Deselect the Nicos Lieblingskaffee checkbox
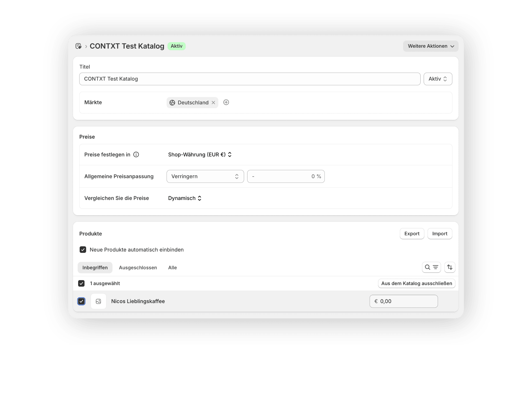Screen dimensions: 532x416 click(81, 301)
